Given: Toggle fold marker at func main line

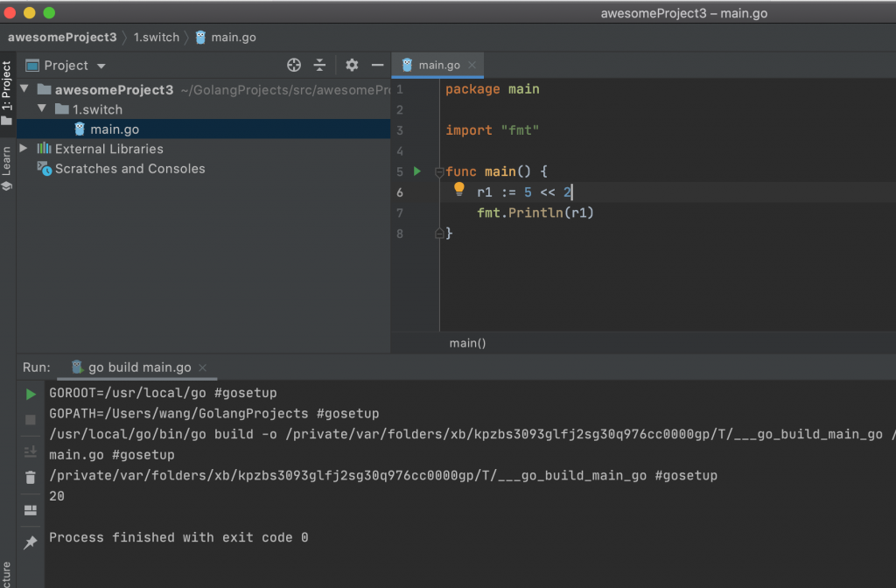Looking at the screenshot, I should [439, 171].
